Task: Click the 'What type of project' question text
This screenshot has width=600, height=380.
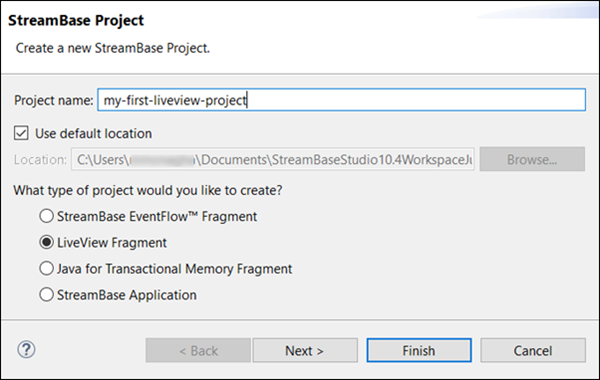Action: pyautogui.click(x=148, y=190)
